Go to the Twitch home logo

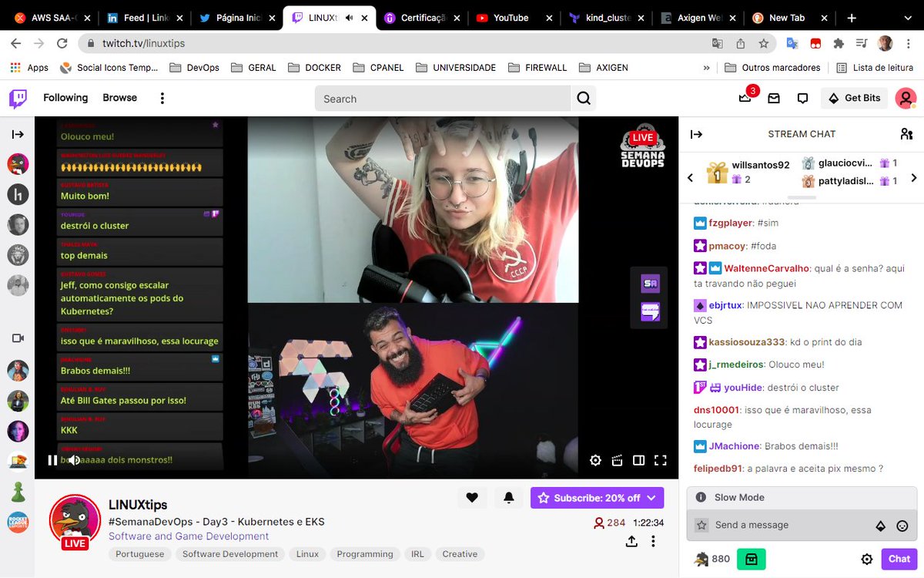[18, 99]
